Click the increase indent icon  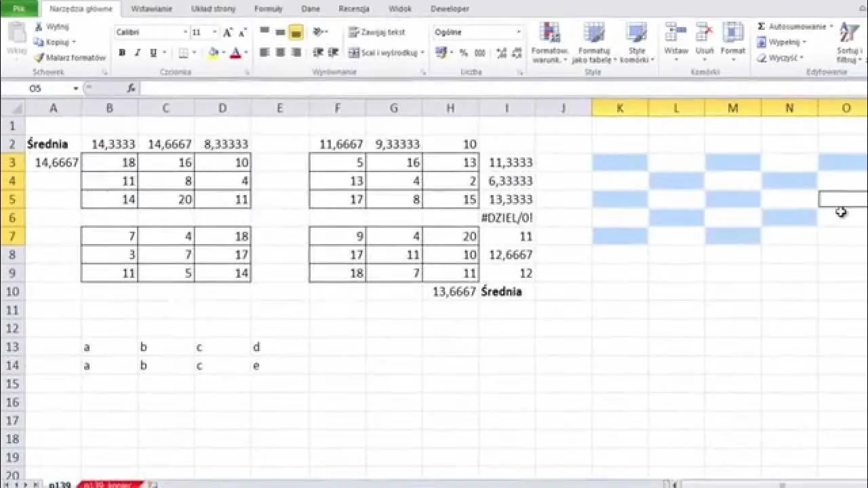333,53
